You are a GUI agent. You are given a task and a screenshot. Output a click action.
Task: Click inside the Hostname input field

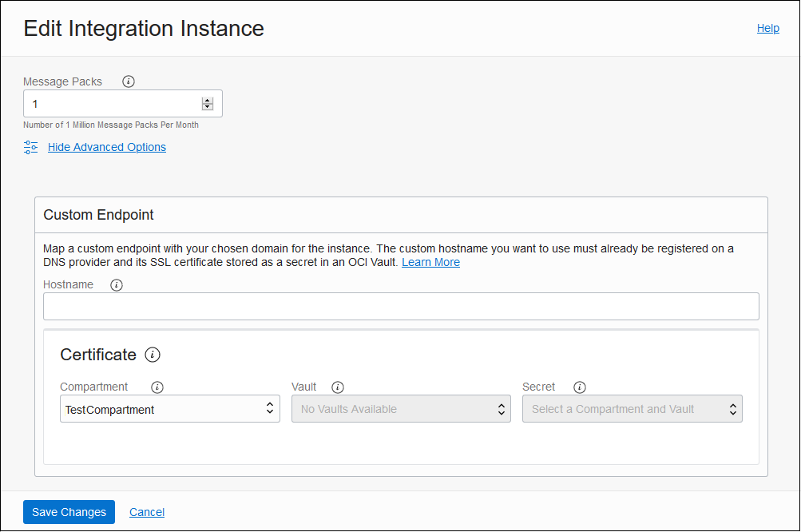pos(399,307)
